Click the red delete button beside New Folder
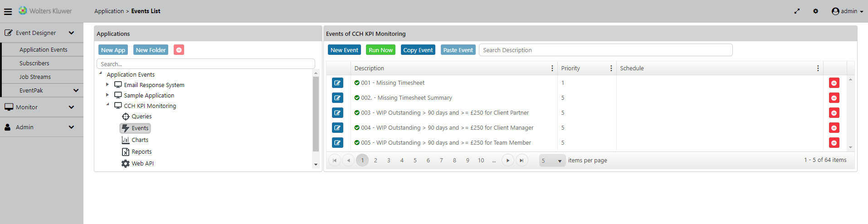This screenshot has height=224, width=868. click(x=179, y=50)
